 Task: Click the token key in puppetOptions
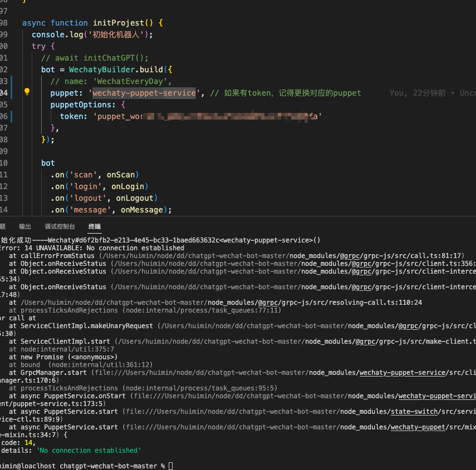click(71, 116)
